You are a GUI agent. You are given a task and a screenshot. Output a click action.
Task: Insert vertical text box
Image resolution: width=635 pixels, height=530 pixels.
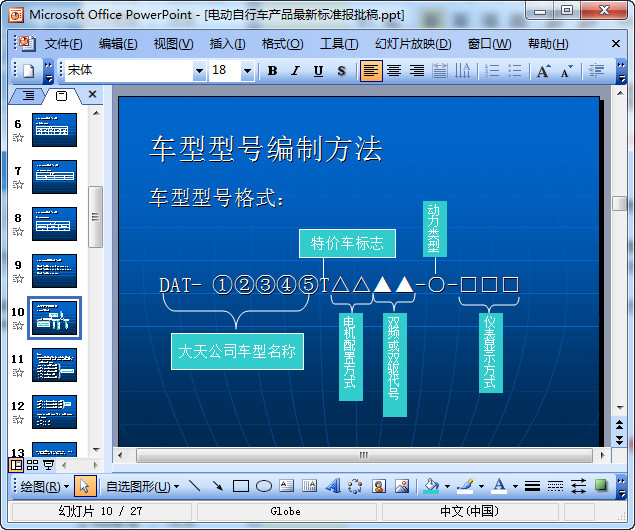[x=310, y=486]
